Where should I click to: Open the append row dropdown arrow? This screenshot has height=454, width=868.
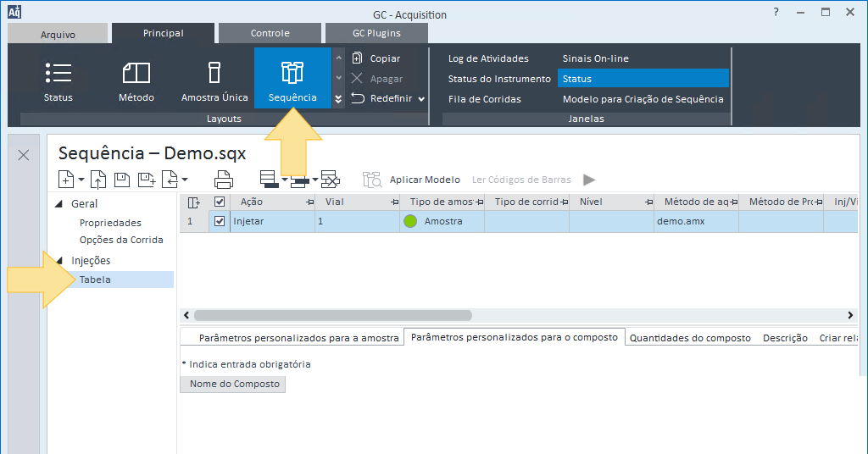(x=315, y=180)
